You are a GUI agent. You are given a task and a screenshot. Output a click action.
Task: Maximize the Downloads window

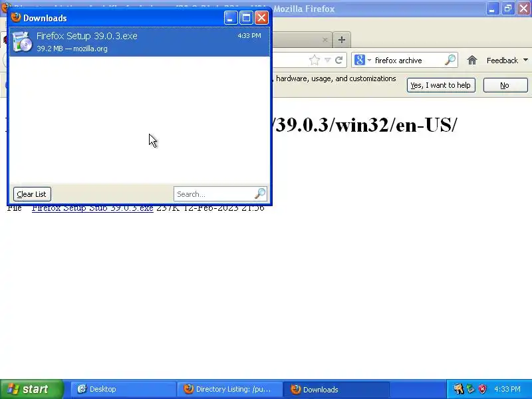(x=246, y=18)
